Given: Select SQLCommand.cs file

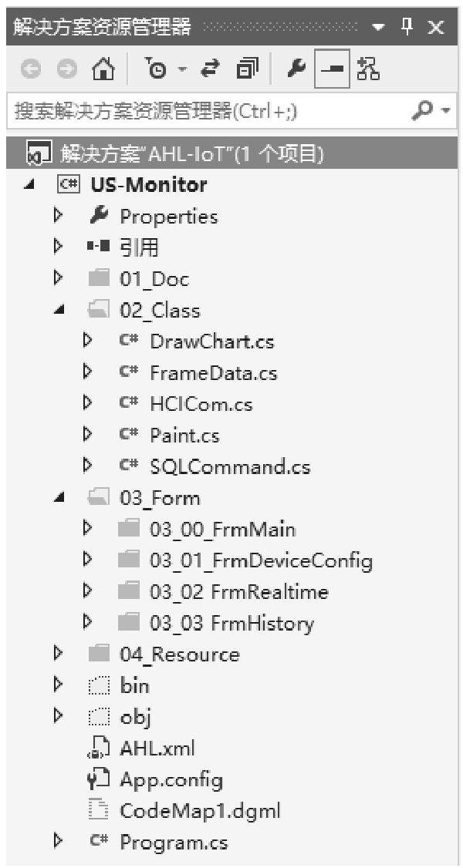Looking at the screenshot, I should coord(229,466).
